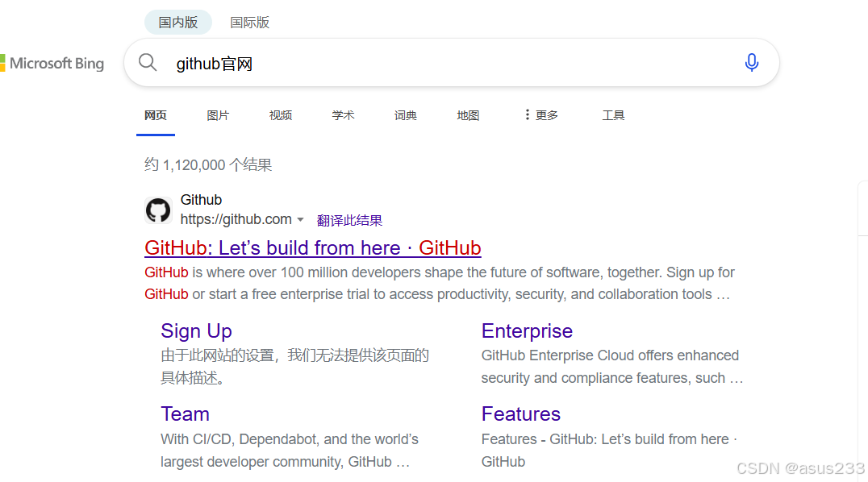Open the 工具 search tools
Image resolution: width=868 pixels, height=482 pixels.
(x=613, y=115)
